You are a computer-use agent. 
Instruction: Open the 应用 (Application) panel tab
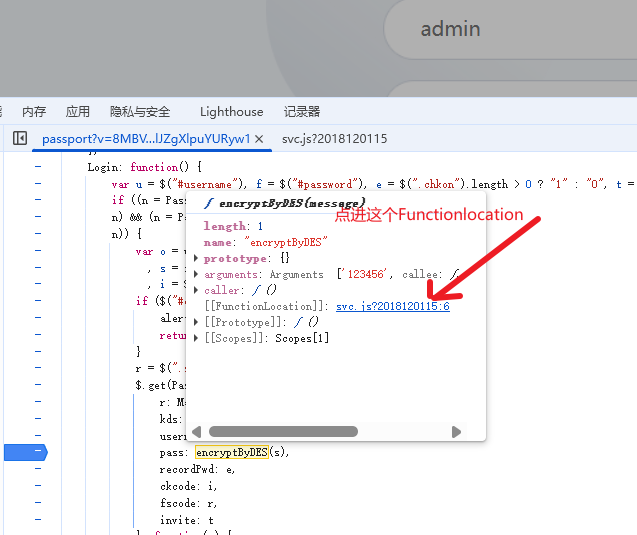coord(78,111)
